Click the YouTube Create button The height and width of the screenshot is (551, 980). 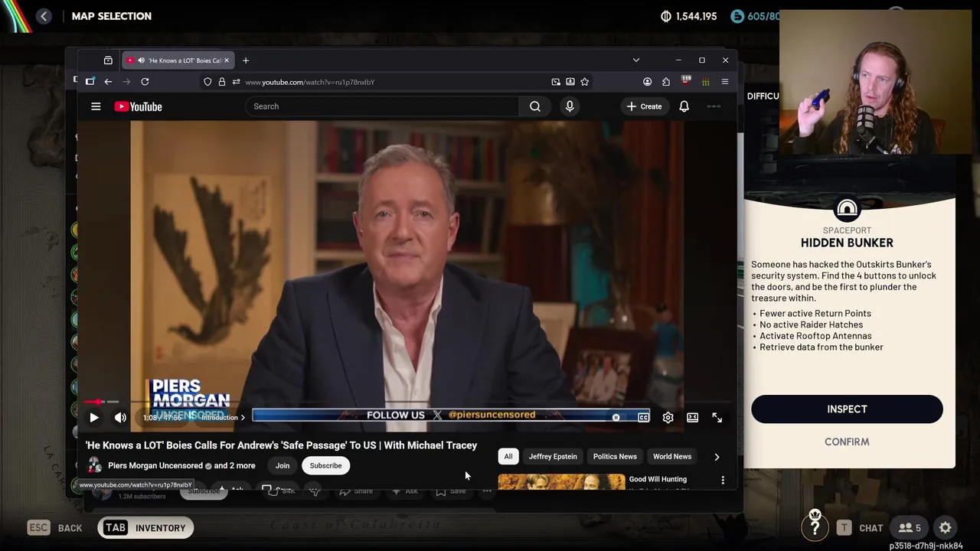tap(644, 106)
